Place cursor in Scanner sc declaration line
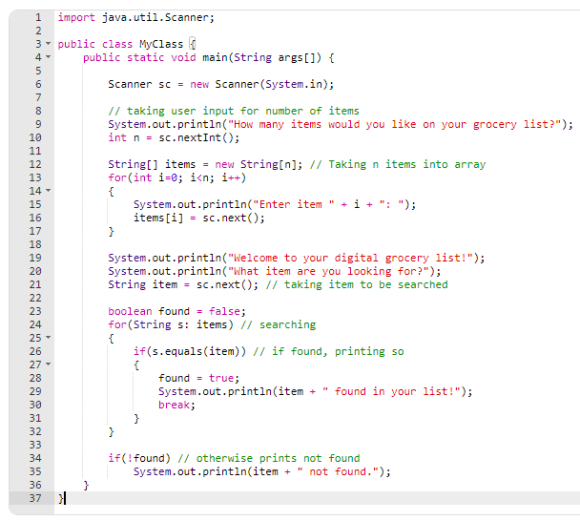Screen dimensions: 580x521 221,84
